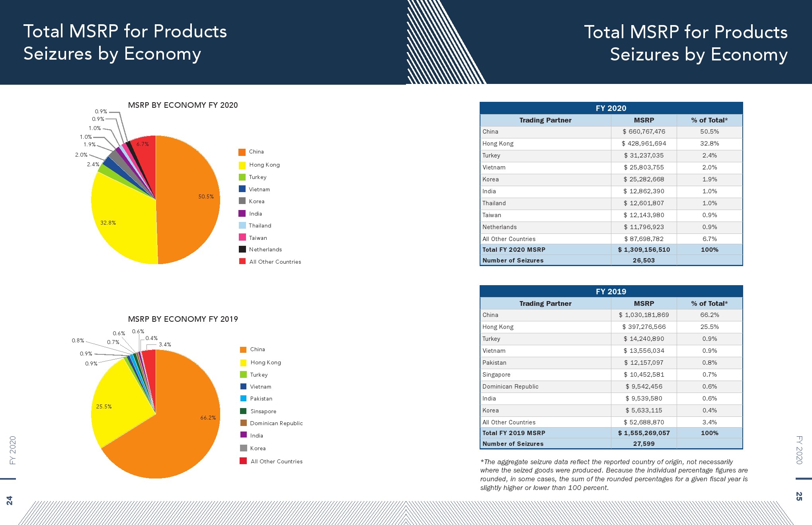Click the black Netherlands swatch in the FY 2020 legend
The height and width of the screenshot is (525, 812).
tap(242, 249)
